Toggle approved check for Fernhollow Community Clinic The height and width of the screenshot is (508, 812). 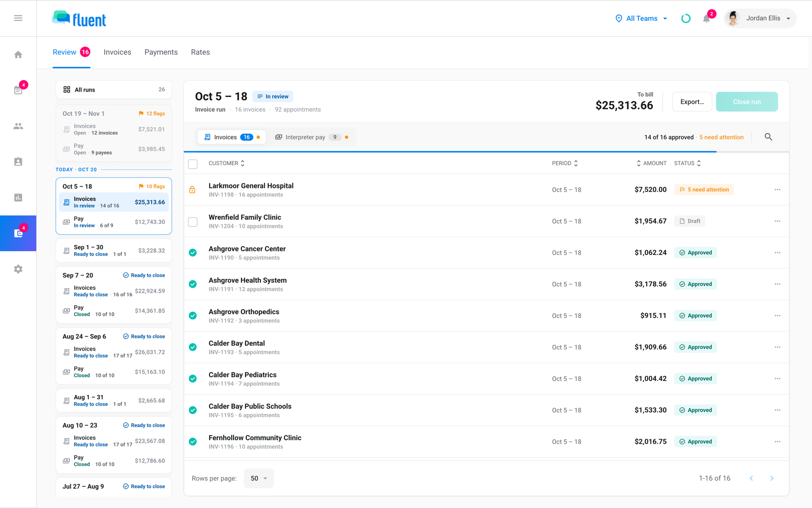point(193,442)
